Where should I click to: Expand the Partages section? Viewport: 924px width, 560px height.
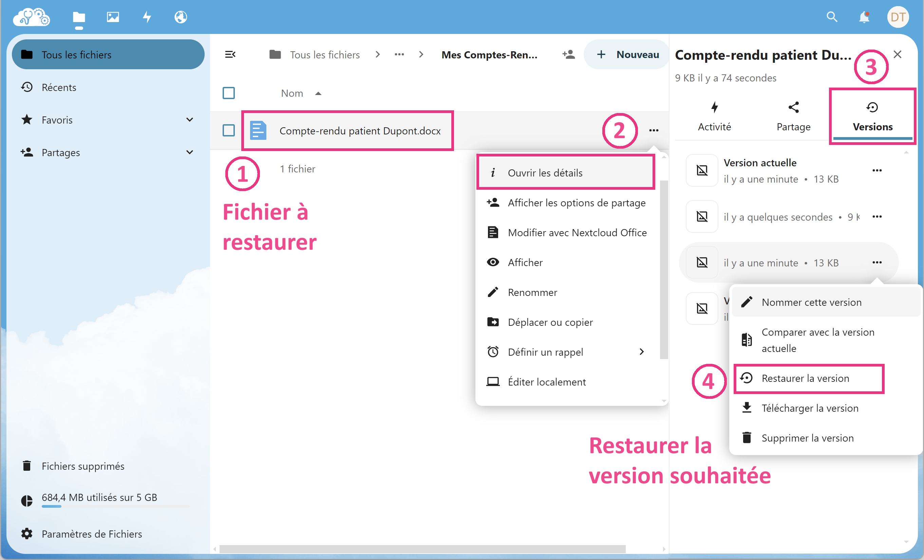coord(190,152)
